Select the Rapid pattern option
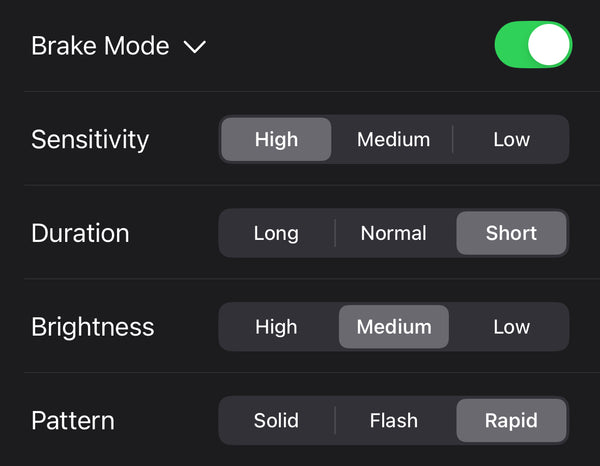 [x=511, y=421]
